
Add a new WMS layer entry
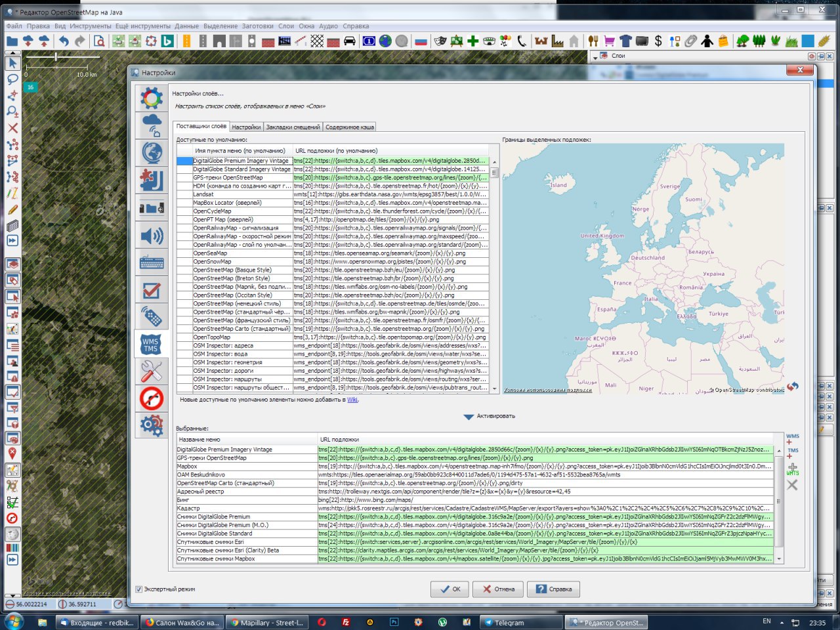point(792,439)
